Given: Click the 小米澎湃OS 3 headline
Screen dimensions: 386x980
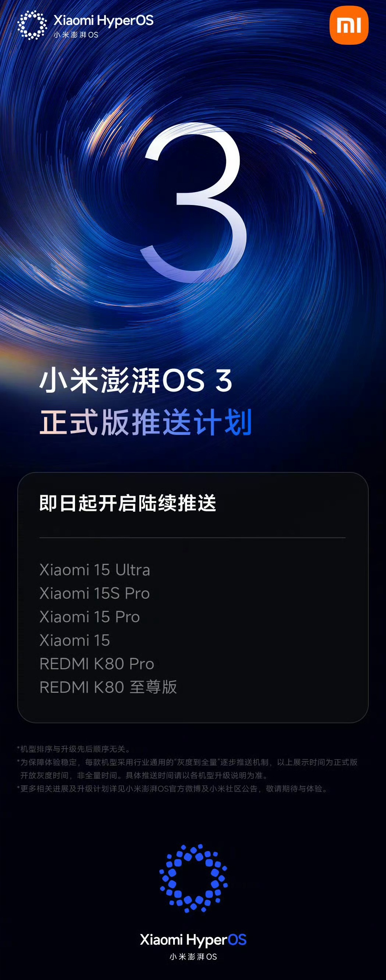Looking at the screenshot, I should pyautogui.click(x=136, y=381).
